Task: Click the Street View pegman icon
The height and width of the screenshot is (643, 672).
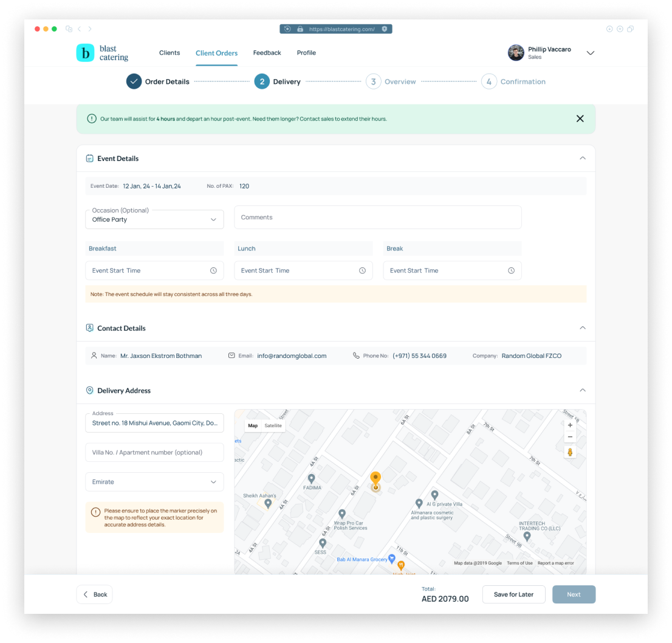Action: (569, 452)
